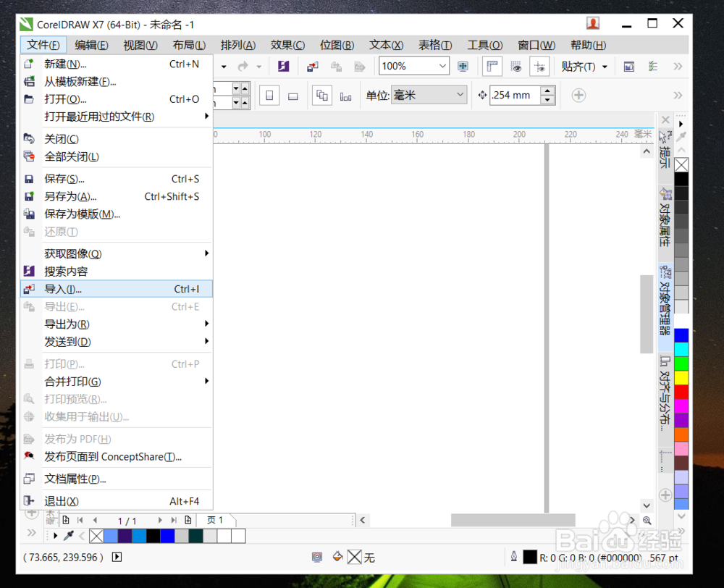
Task: Open the Import command icon
Action: point(312,66)
